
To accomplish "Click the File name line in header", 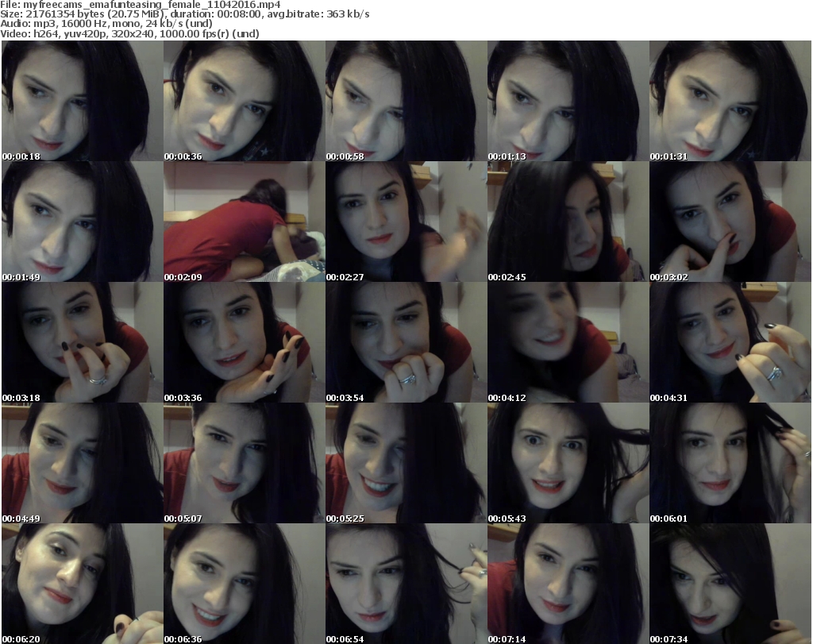I will coord(141,5).
